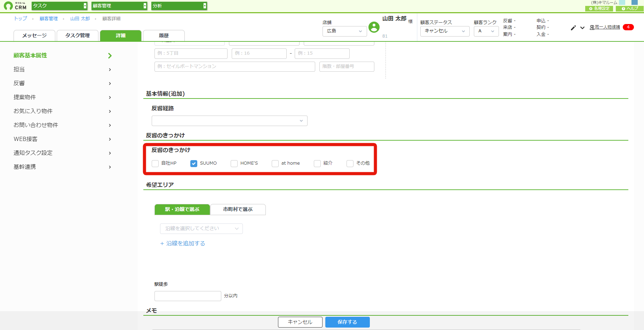The width and height of the screenshot is (644, 330).
Task: Open 提案物件 in sidebar
Action: pyautogui.click(x=25, y=97)
